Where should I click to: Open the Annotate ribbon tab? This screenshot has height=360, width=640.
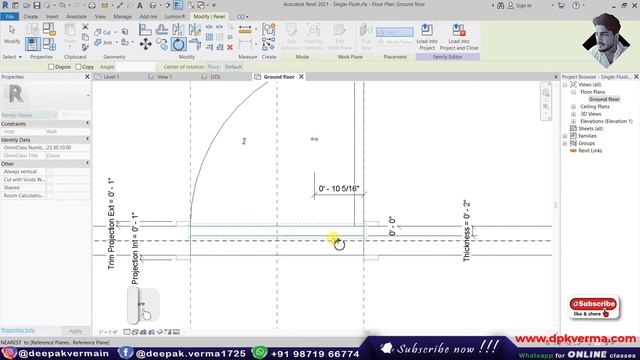click(x=76, y=17)
